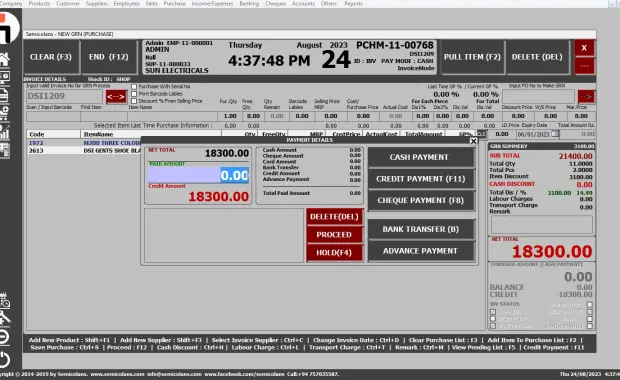620x380 pixels.
Task: Open the Company menu
Action: [x=11, y=4]
